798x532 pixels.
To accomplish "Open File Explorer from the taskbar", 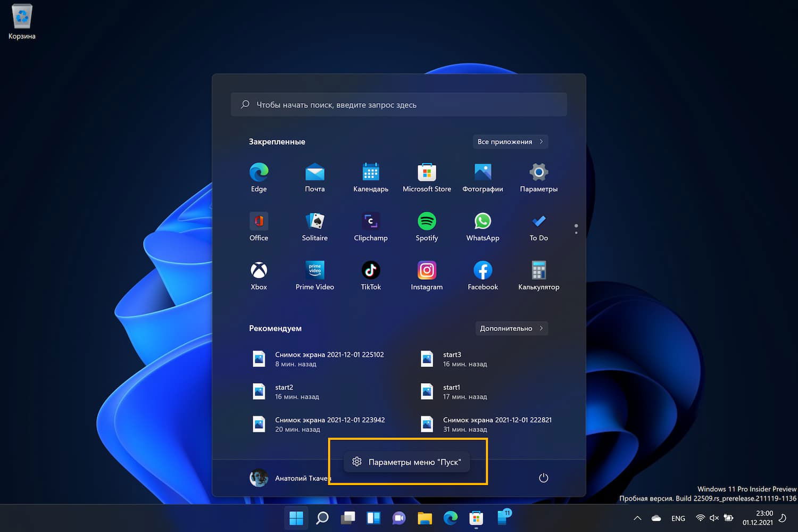I will [x=425, y=518].
